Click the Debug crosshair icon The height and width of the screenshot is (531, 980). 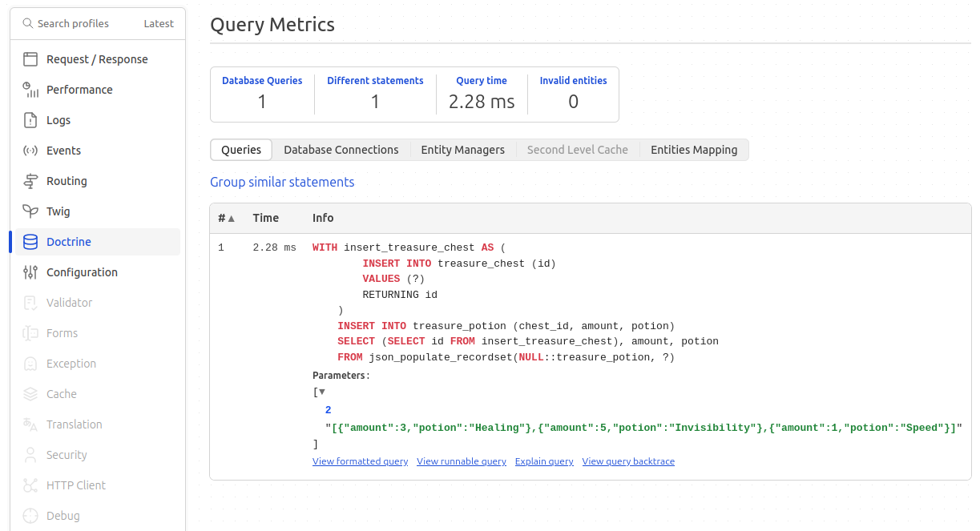30,516
